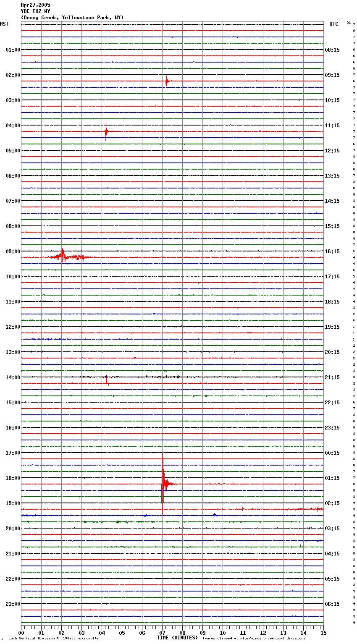Screen dimensions: 357x644
Task: Click the 18:15 UTC time label
Action: [x=332, y=302]
